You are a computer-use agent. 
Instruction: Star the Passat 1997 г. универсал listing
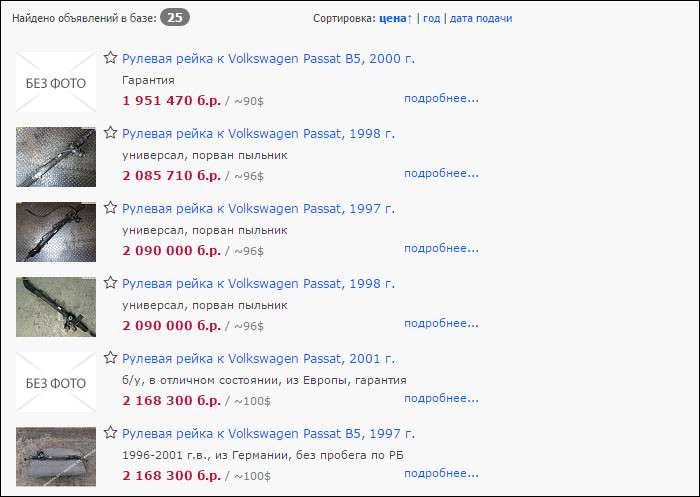(110, 208)
